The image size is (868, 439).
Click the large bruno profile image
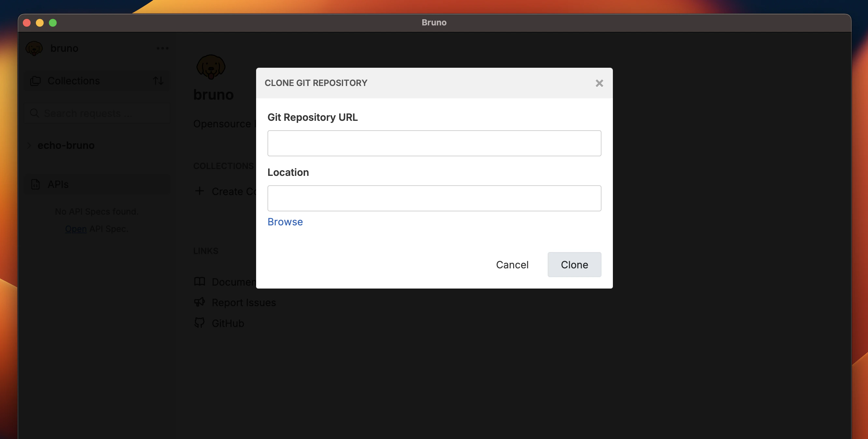point(211,67)
